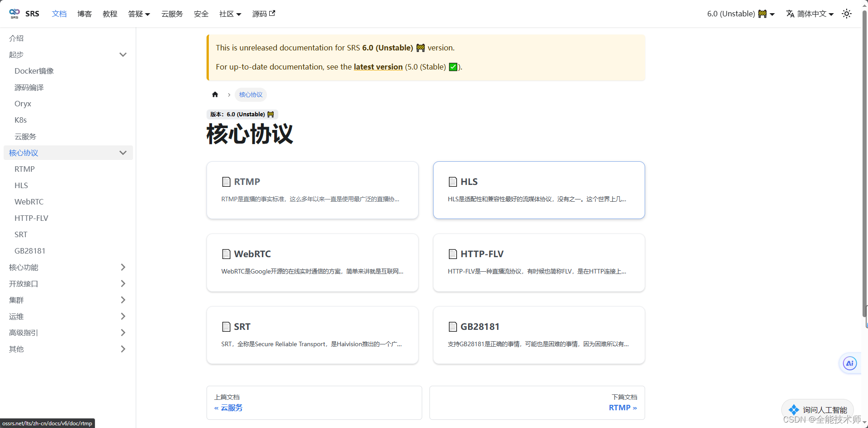Image resolution: width=868 pixels, height=428 pixels.
Task: Collapse the 起步 sidebar section chevron
Action: click(x=123, y=55)
